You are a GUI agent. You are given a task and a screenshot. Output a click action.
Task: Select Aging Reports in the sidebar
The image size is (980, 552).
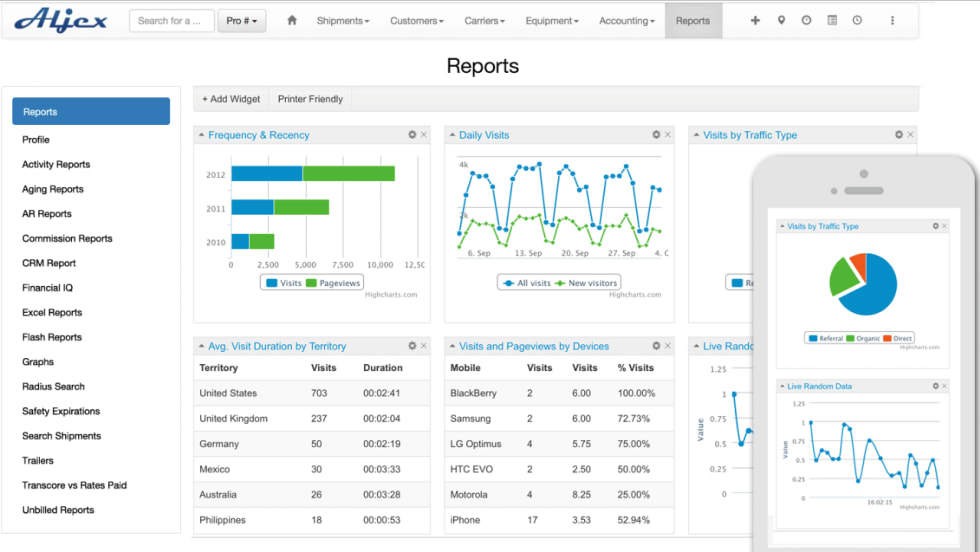click(x=53, y=189)
